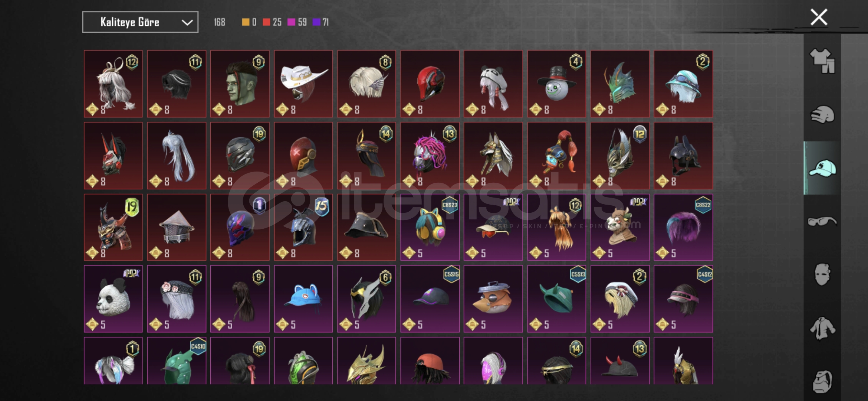Expand the Kaliteye Göre sort dropdown

pyautogui.click(x=140, y=22)
